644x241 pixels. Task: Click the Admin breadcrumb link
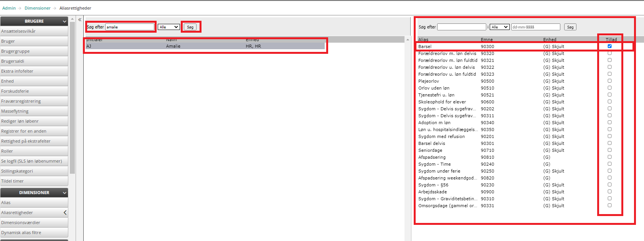pos(9,8)
